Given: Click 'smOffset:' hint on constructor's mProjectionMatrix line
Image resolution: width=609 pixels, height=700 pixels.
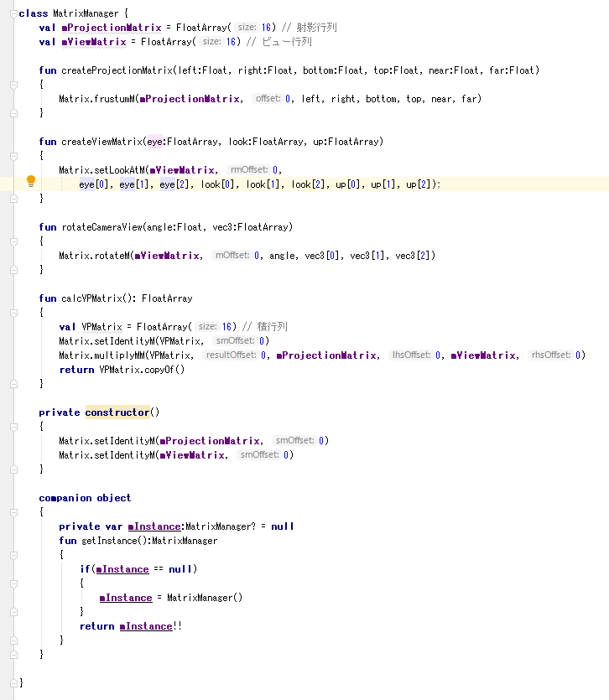Looking at the screenshot, I should click(295, 441).
